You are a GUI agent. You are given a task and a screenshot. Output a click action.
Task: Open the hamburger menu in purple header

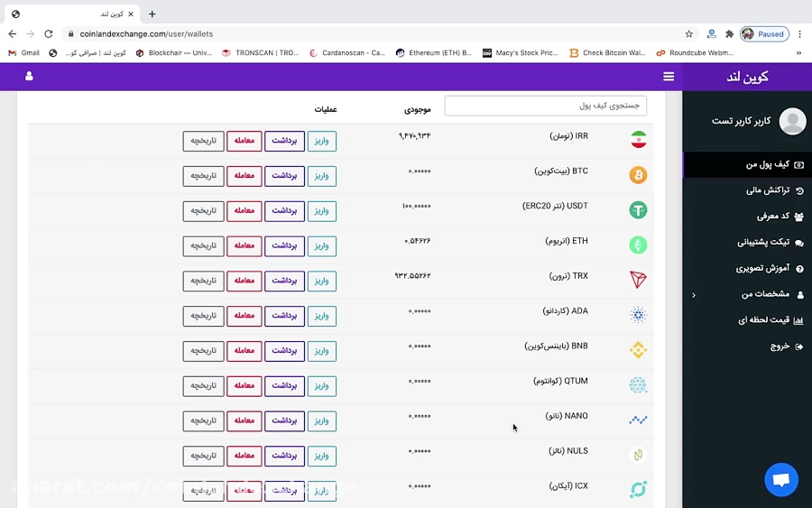[669, 77]
